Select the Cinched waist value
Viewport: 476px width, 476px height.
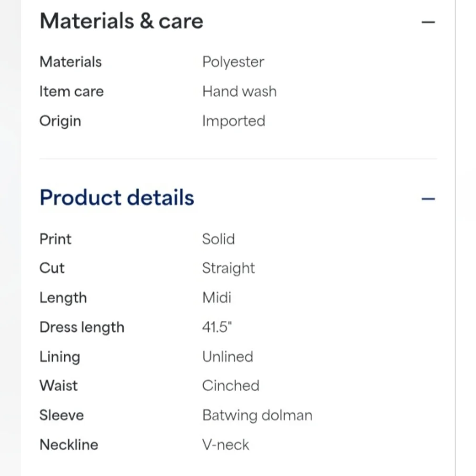pos(231,386)
